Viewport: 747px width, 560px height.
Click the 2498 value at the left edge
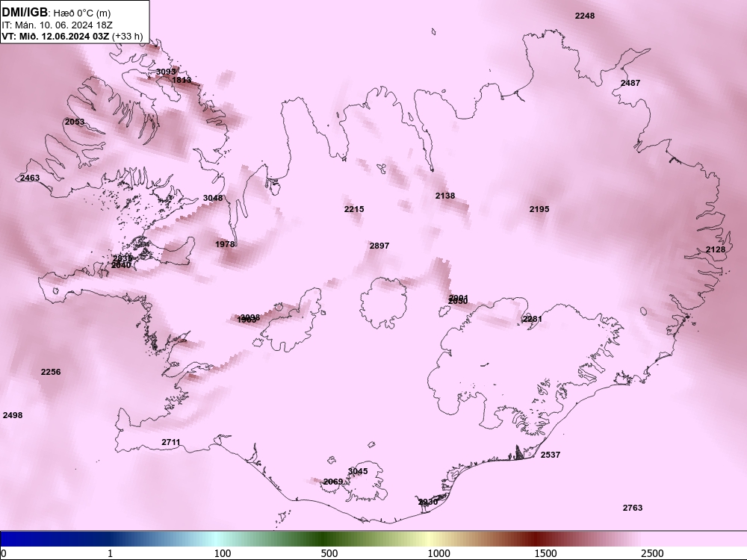pos(13,415)
